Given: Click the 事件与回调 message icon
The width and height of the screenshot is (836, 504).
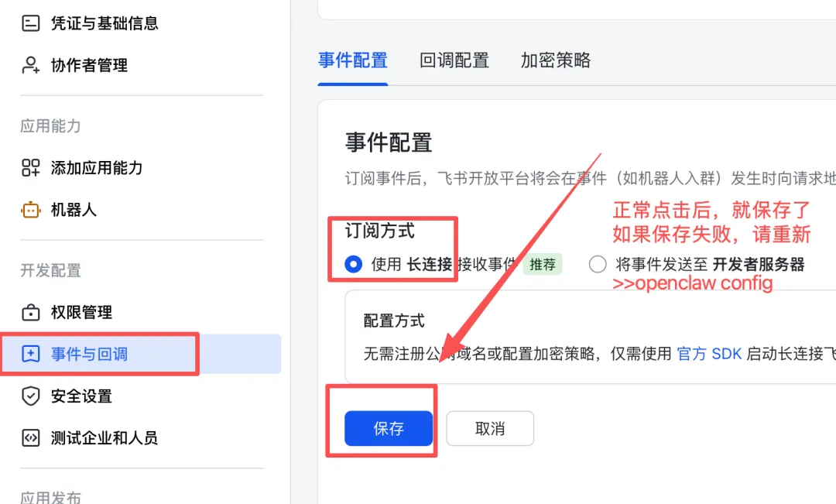Looking at the screenshot, I should coord(30,354).
